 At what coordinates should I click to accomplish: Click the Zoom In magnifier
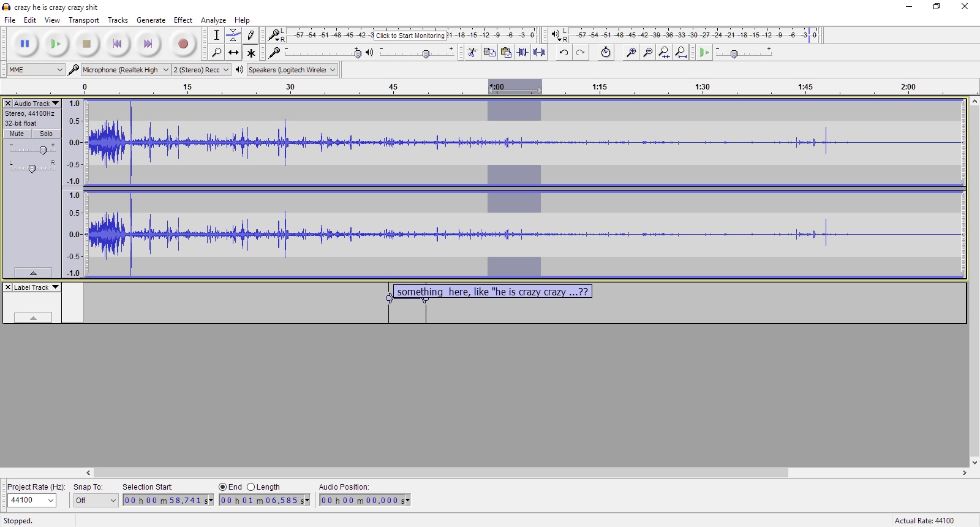pos(630,53)
